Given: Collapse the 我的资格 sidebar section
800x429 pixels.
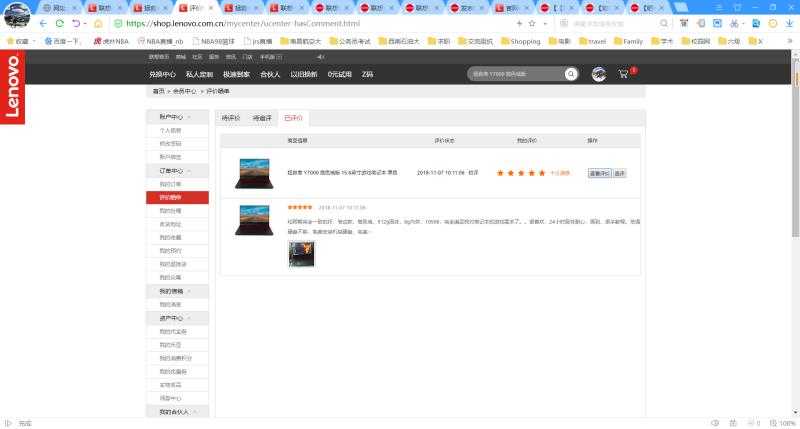Looking at the screenshot, I should point(177,291).
